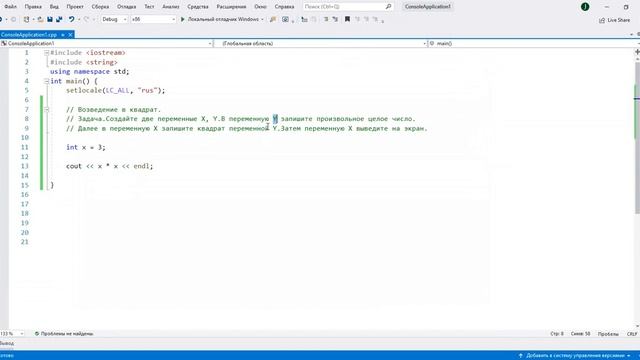This screenshot has width=640, height=360.
Task: Click the Save All icon
Action: click(59, 19)
